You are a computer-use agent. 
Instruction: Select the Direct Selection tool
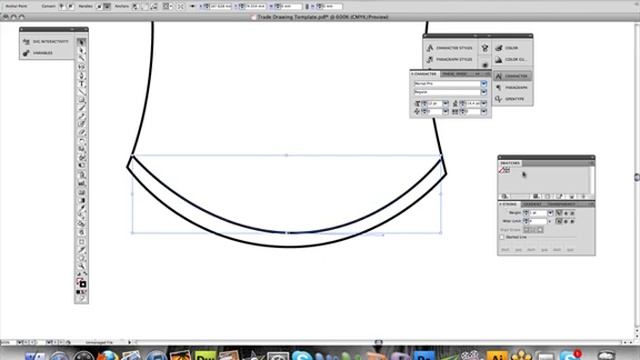click(x=82, y=51)
